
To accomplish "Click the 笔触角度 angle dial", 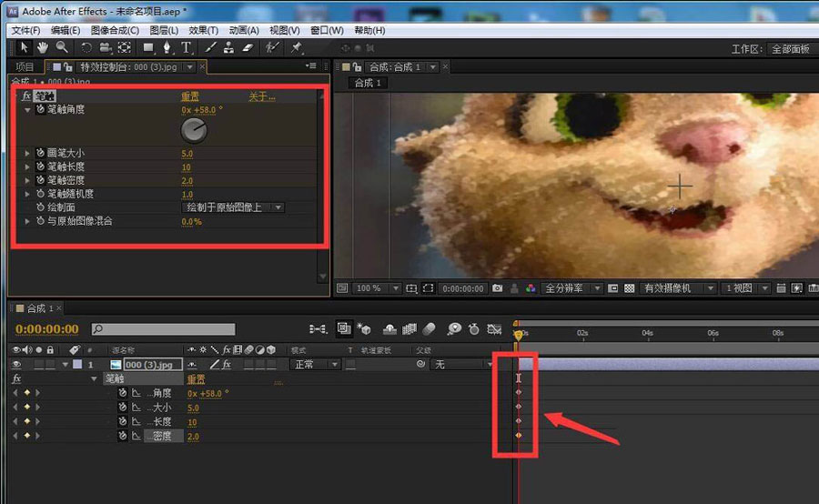I will point(194,131).
